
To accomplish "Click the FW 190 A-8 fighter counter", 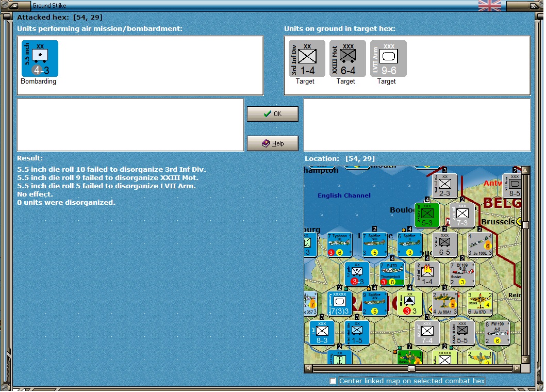I will [x=497, y=333].
